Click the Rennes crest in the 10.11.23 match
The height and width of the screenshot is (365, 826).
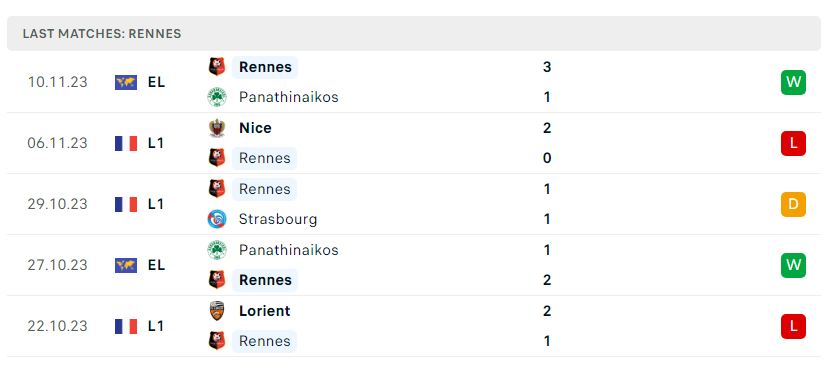217,67
